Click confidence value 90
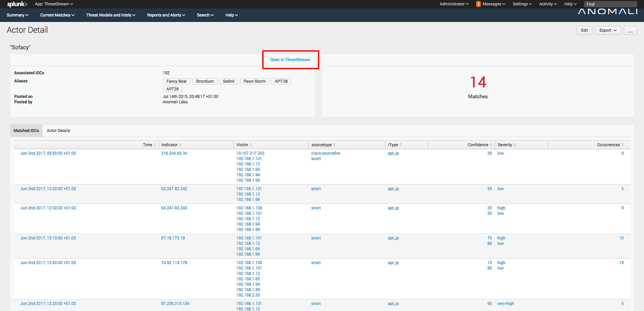 [489, 304]
